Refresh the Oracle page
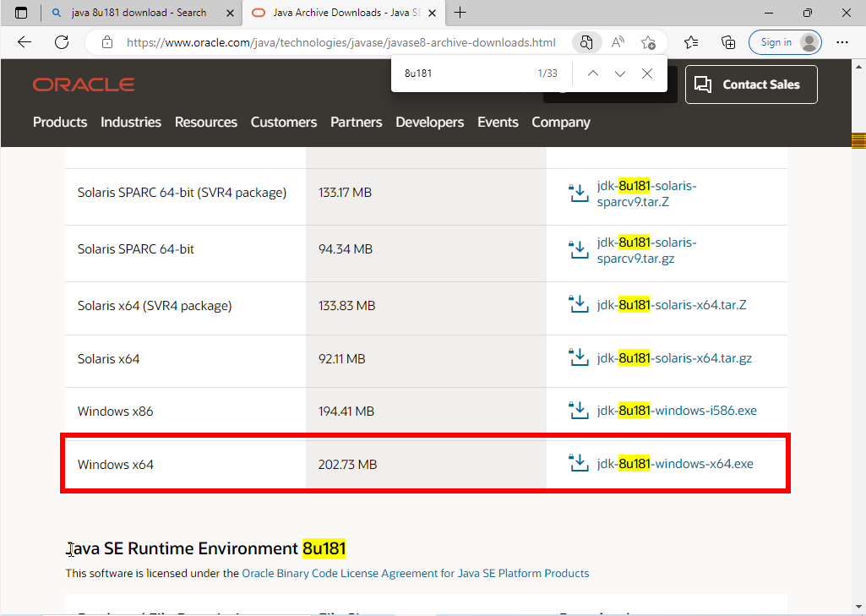This screenshot has height=616, width=866. coord(62,42)
